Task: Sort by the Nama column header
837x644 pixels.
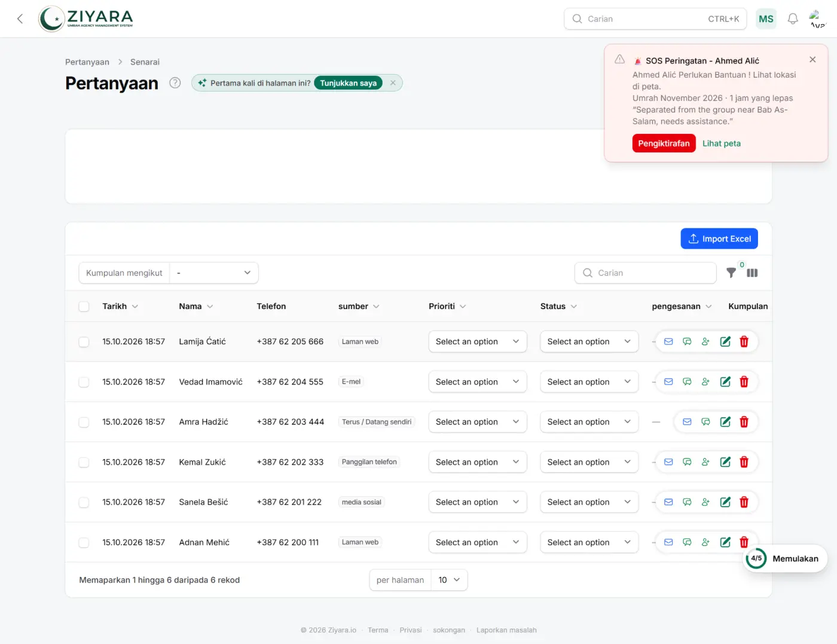Action: point(195,306)
